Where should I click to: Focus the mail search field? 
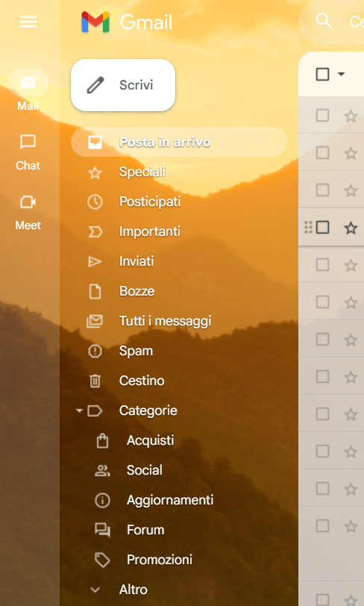pyautogui.click(x=332, y=22)
